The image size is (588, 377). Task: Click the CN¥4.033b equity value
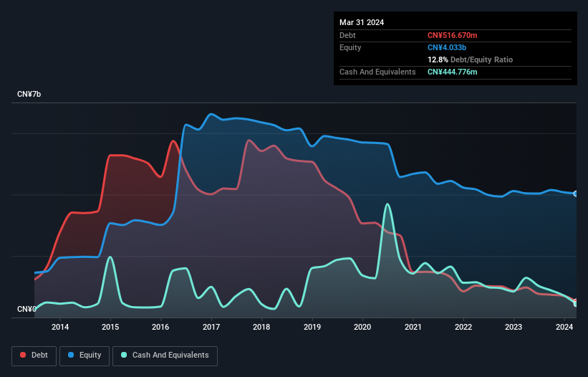(447, 47)
